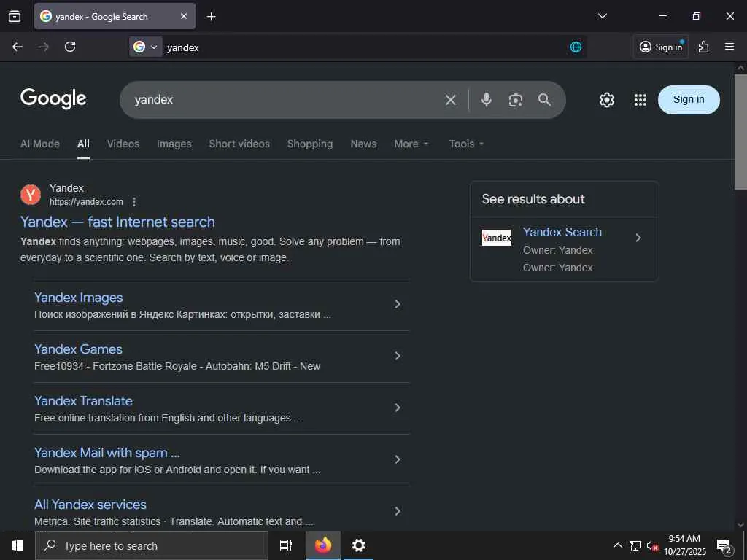Open the All Yandex services sitelink
The height and width of the screenshot is (560, 747).
(90, 505)
